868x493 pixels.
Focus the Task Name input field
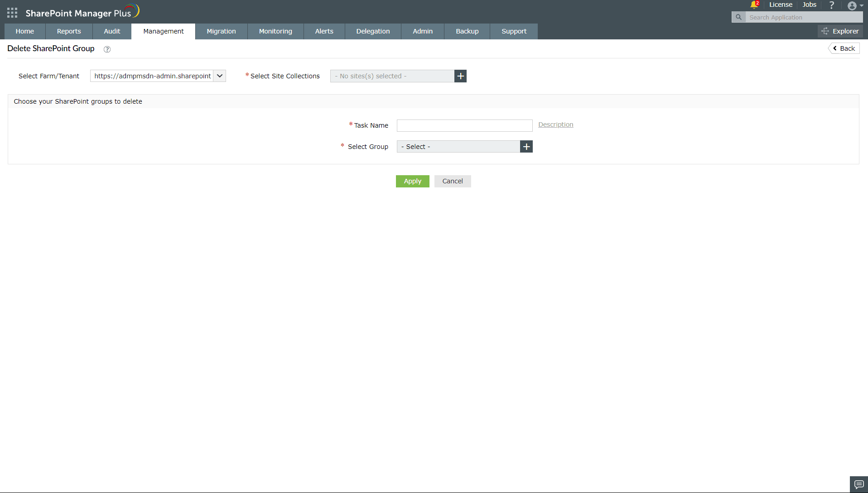click(465, 125)
